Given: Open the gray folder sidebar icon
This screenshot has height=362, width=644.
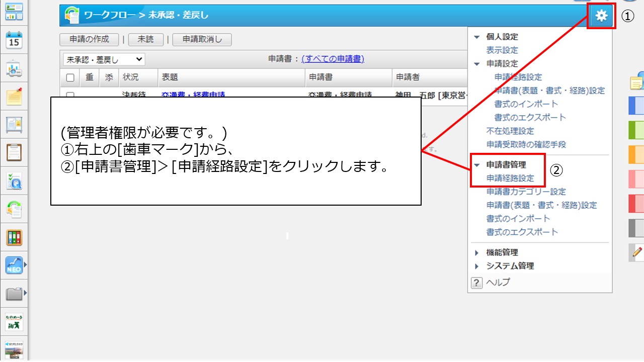Looking at the screenshot, I should pyautogui.click(x=14, y=294).
